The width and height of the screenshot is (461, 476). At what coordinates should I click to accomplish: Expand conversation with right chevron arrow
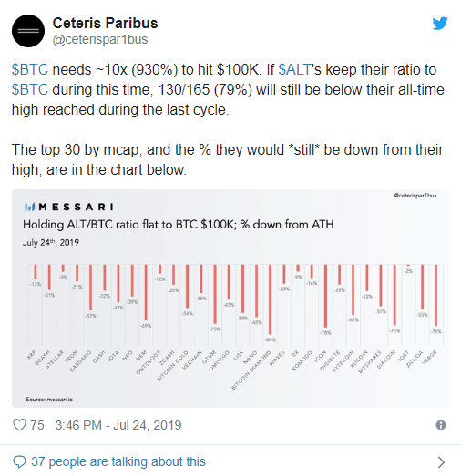coord(441,462)
